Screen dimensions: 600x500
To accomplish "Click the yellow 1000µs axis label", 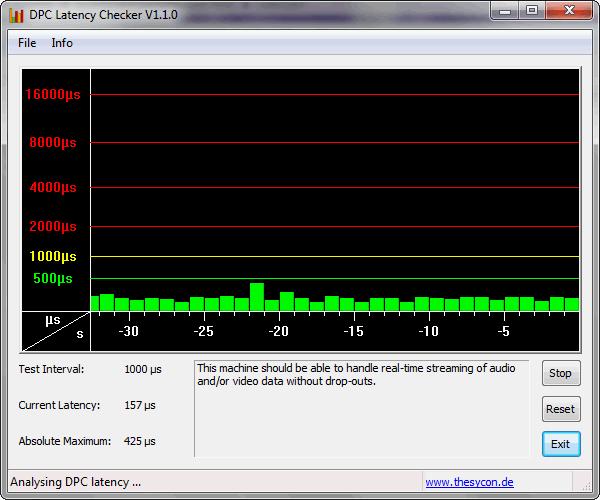I will (53, 256).
